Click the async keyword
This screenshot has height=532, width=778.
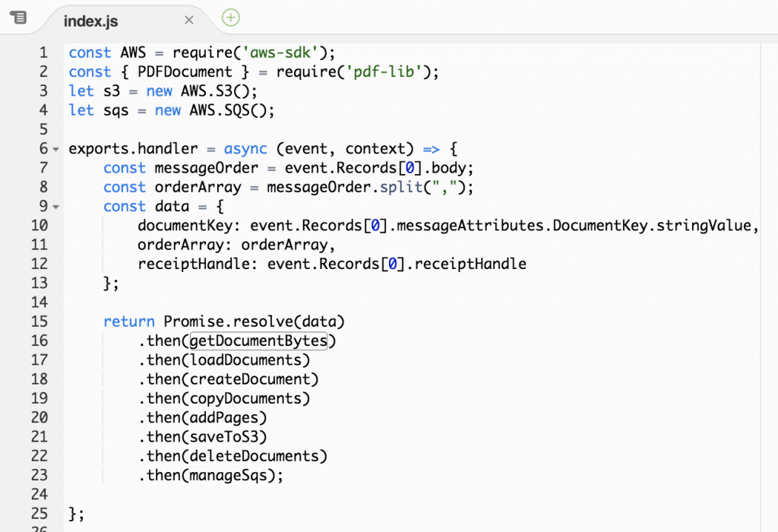pyautogui.click(x=245, y=149)
